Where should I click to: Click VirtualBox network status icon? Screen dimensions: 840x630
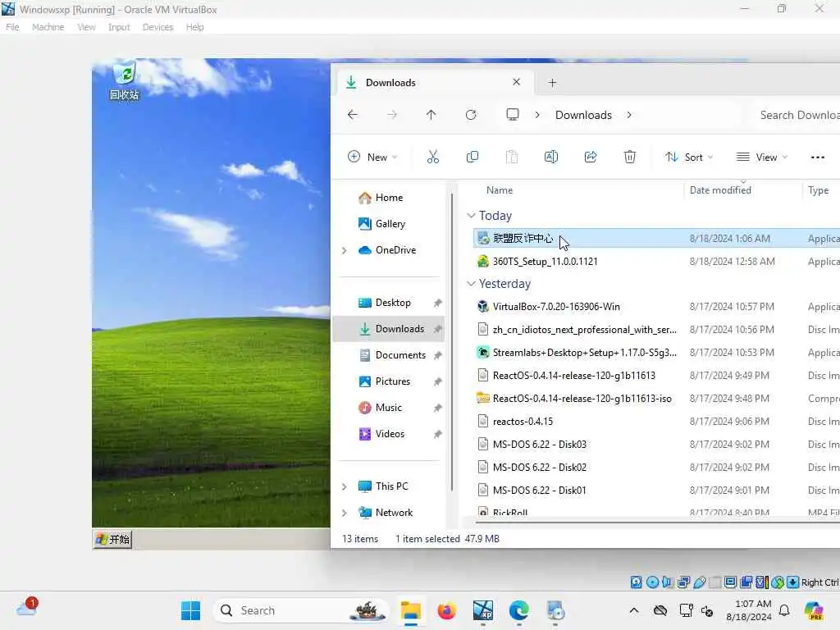click(683, 582)
